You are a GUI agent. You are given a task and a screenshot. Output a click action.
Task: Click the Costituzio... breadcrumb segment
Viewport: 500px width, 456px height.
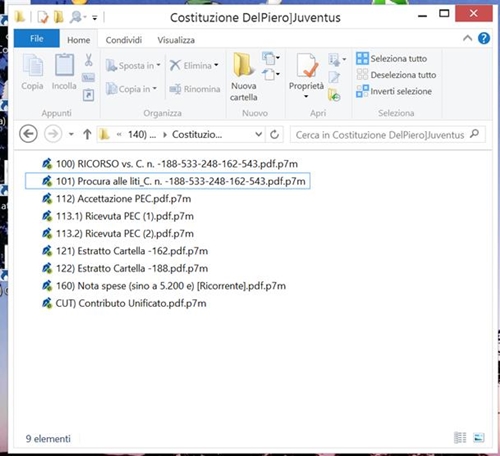[x=197, y=134]
